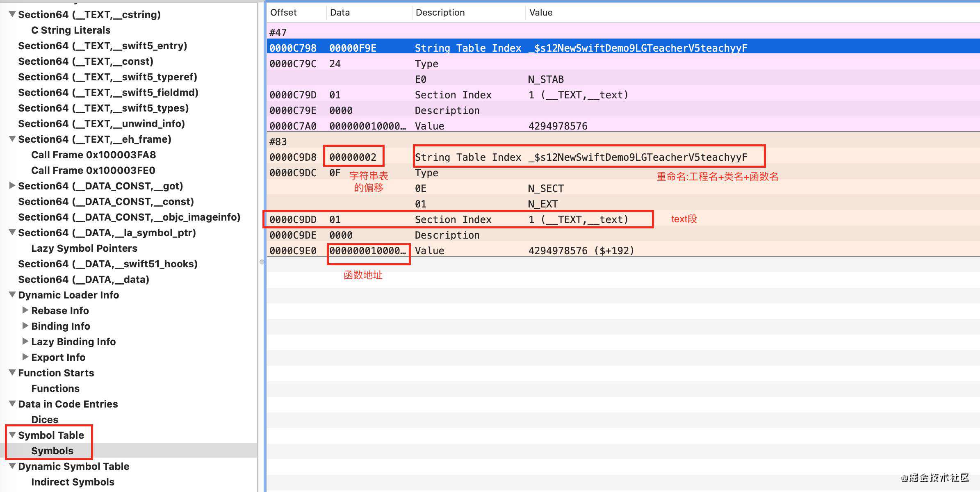Collapse Section64 (__DATA,__la_symbol_ptr) triangle

12,232
